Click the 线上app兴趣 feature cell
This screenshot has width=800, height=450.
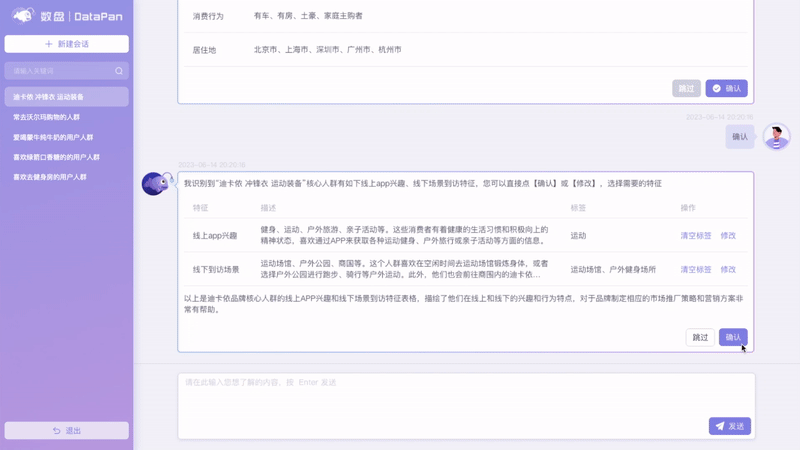coord(215,236)
